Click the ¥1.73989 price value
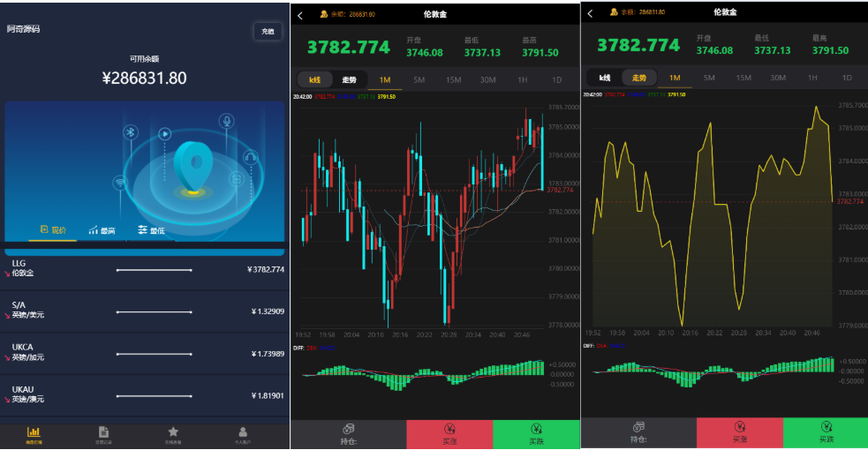 pyautogui.click(x=268, y=353)
